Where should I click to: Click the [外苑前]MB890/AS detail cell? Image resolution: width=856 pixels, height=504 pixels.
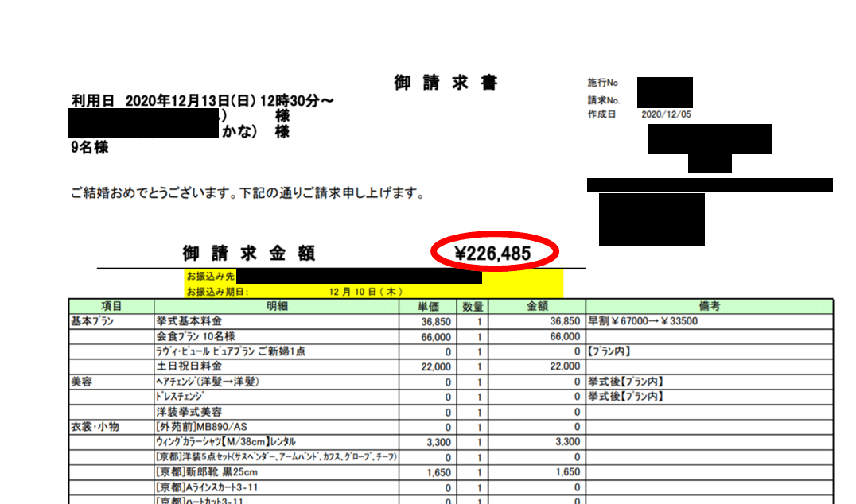(x=277, y=427)
